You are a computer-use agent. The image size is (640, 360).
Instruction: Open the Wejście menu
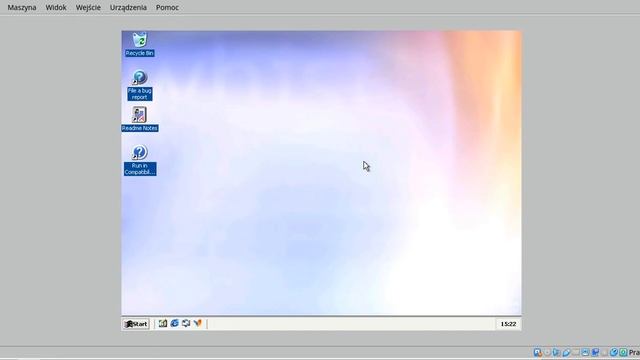click(x=88, y=7)
